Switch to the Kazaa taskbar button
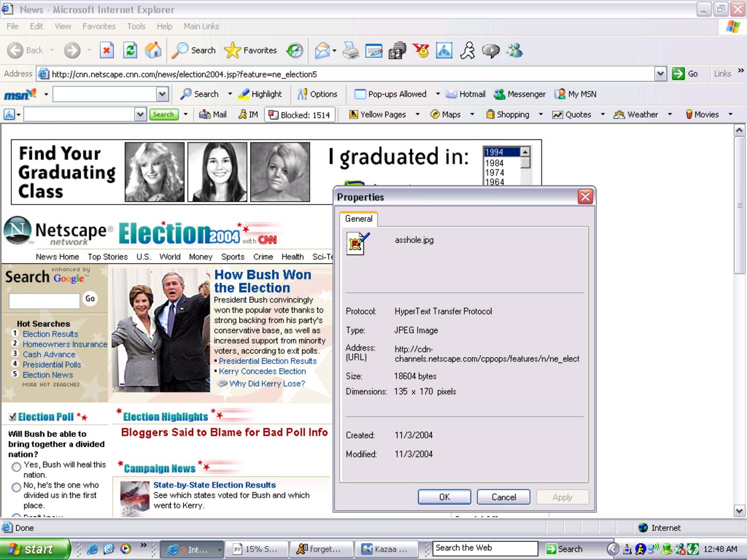The width and height of the screenshot is (747, 560). [386, 549]
